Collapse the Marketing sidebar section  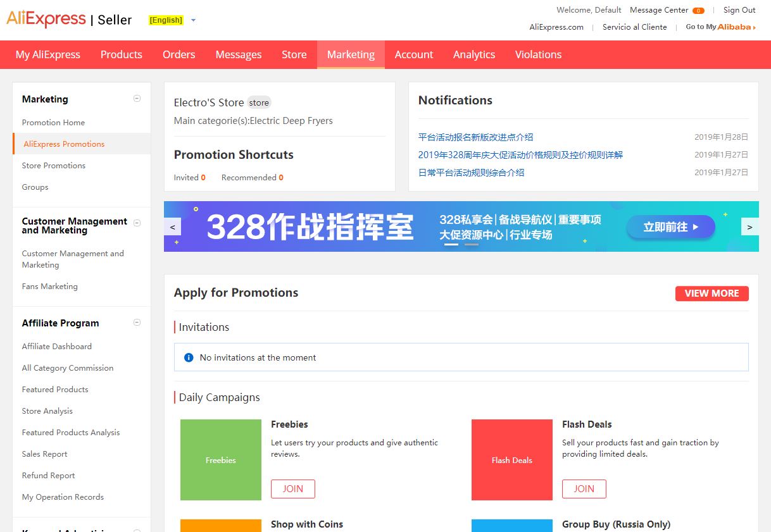tap(137, 99)
